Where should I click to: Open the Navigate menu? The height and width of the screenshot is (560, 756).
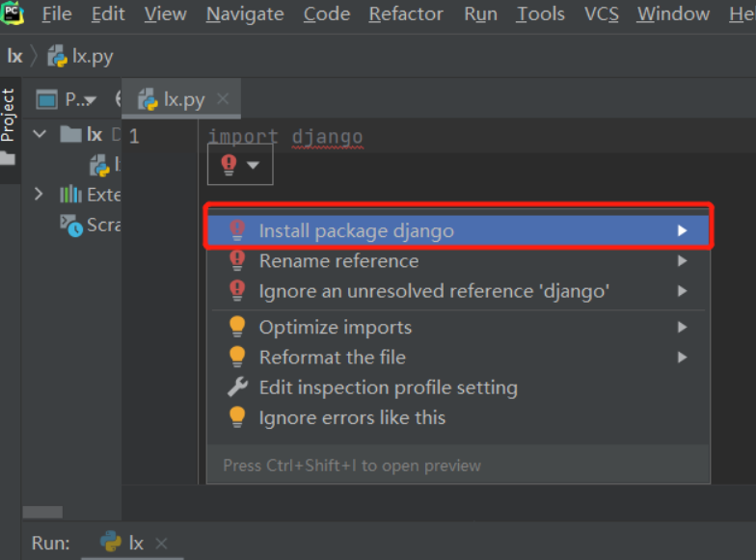click(x=245, y=13)
